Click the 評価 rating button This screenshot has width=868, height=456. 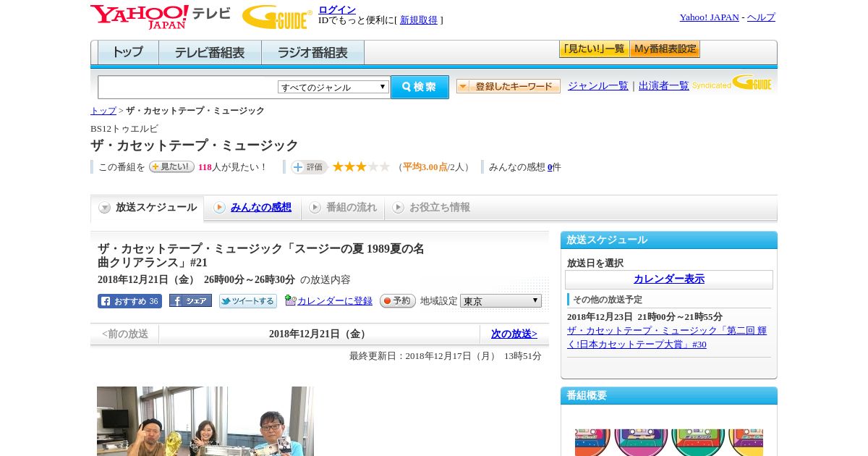(309, 167)
